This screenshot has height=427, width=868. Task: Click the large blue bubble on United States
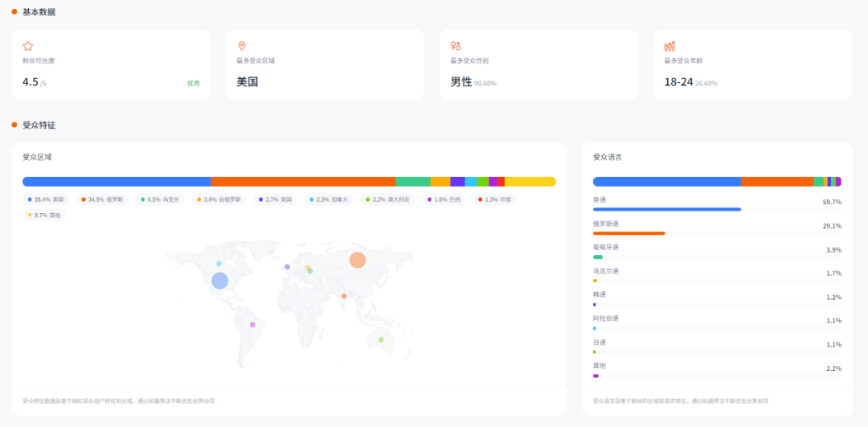tap(219, 281)
